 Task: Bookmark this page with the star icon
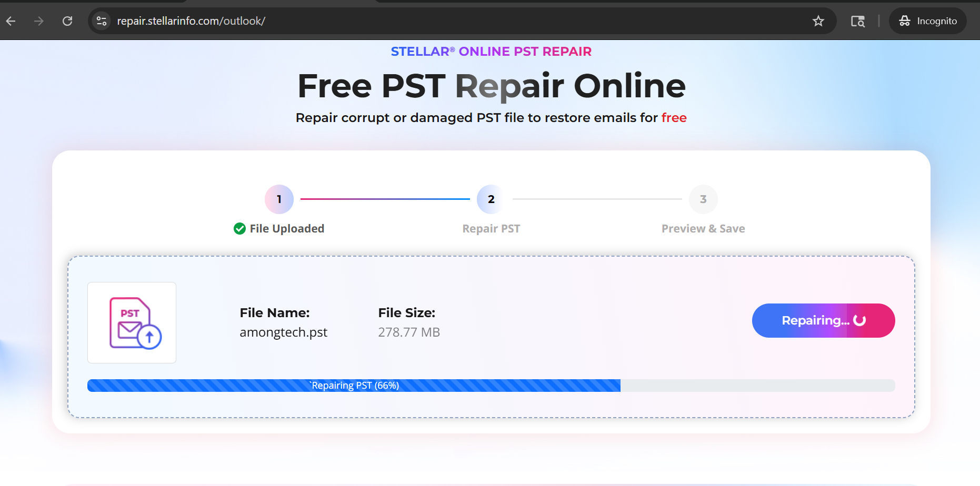[818, 21]
